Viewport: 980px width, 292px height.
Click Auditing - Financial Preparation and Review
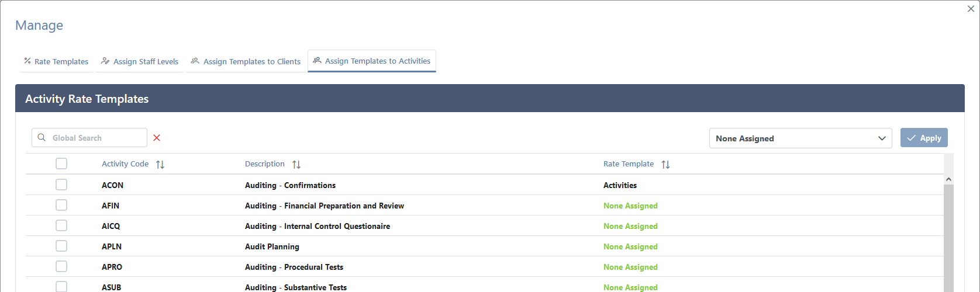click(325, 206)
